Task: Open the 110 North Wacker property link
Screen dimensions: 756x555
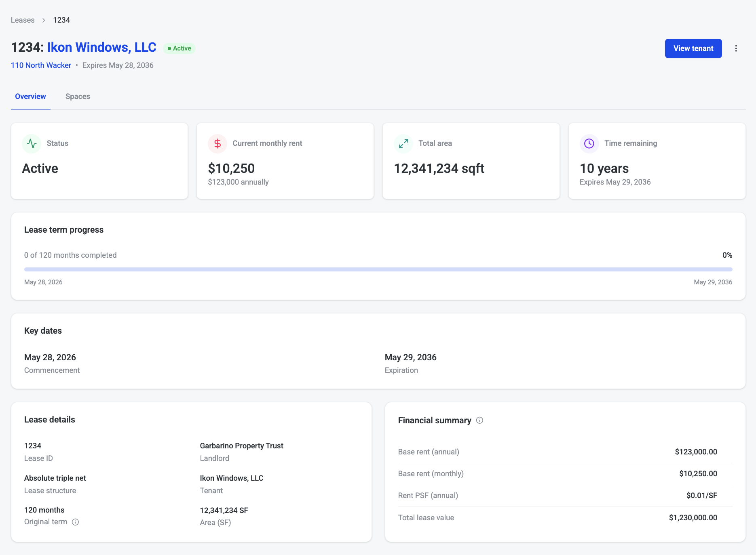Action: click(x=41, y=65)
